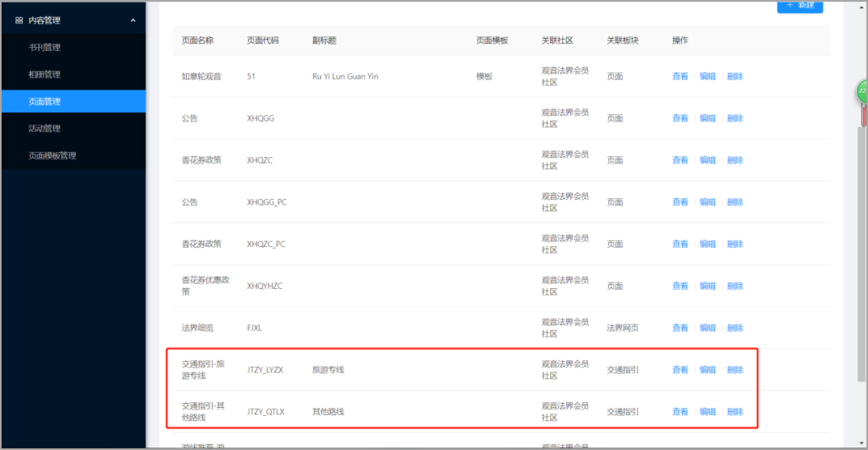
Task: Click the 法界网页 block cell
Action: pos(623,328)
